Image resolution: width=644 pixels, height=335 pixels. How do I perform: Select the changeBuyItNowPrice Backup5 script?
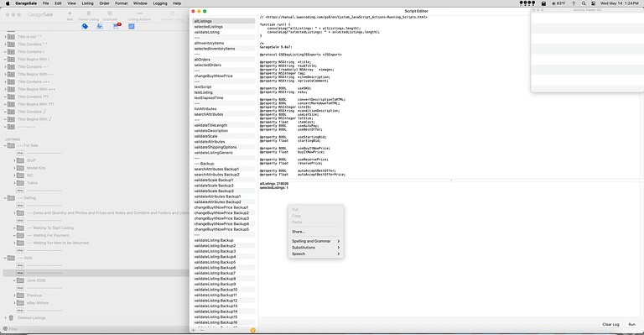pos(223,229)
